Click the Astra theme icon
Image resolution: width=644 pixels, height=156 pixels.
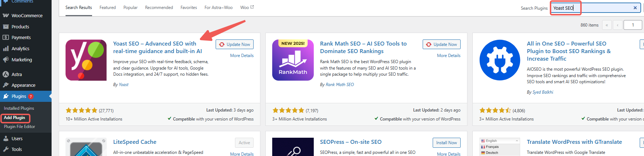(x=6, y=74)
